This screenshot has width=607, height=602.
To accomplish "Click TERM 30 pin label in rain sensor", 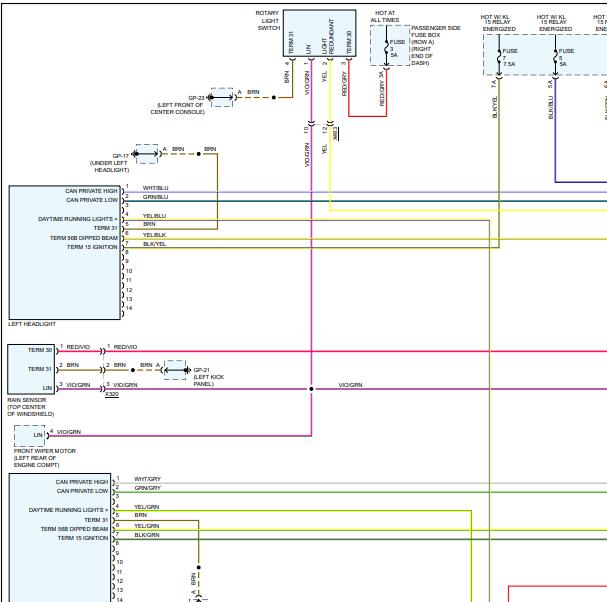I will (39, 350).
